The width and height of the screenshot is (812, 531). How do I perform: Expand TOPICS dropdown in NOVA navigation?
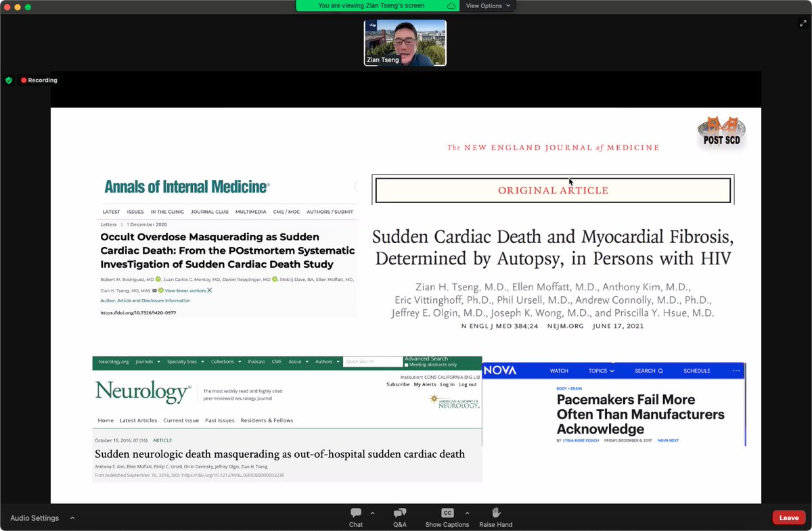click(x=601, y=371)
